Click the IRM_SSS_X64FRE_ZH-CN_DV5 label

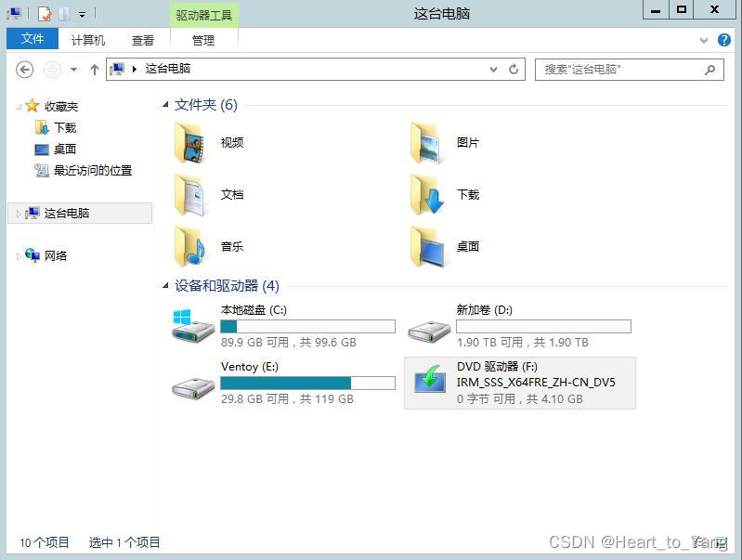point(536,383)
